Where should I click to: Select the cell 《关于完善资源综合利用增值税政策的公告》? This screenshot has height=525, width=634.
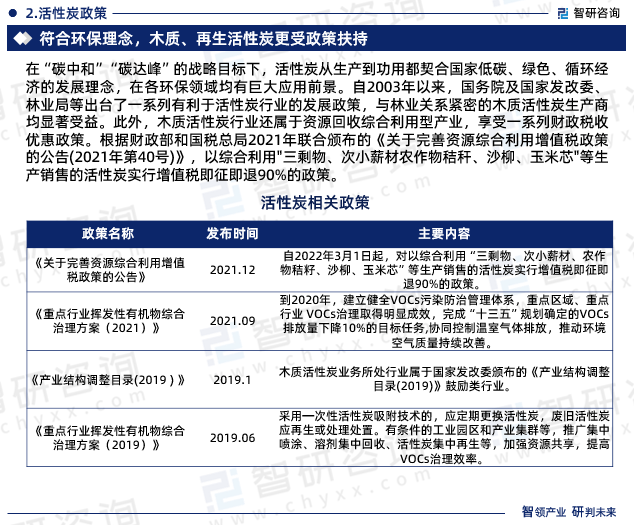[108, 270]
